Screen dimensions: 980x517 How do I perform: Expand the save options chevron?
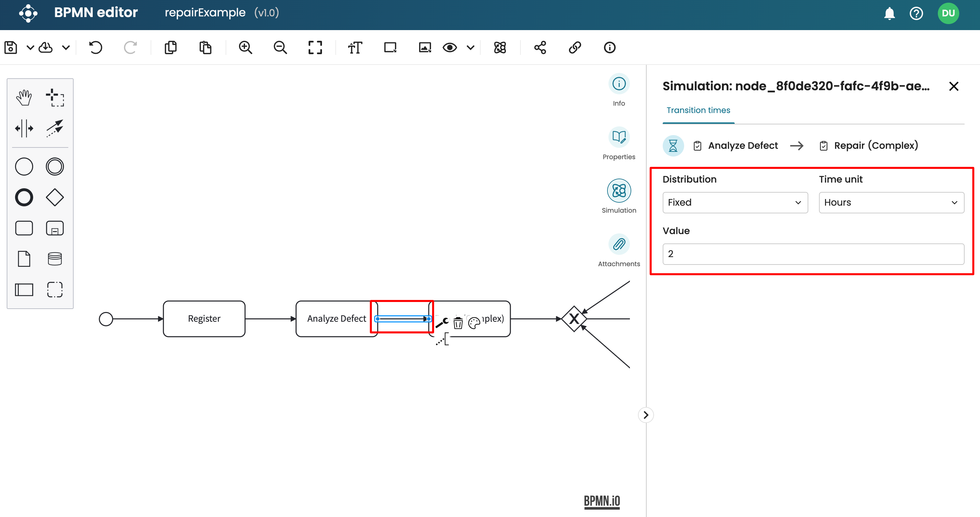30,47
